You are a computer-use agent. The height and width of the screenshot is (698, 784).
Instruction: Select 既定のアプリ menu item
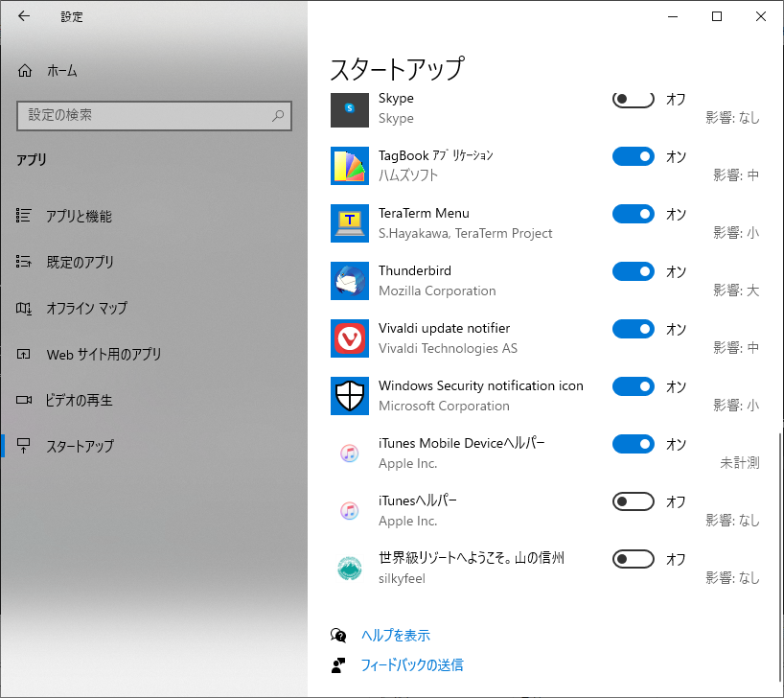[x=154, y=262]
